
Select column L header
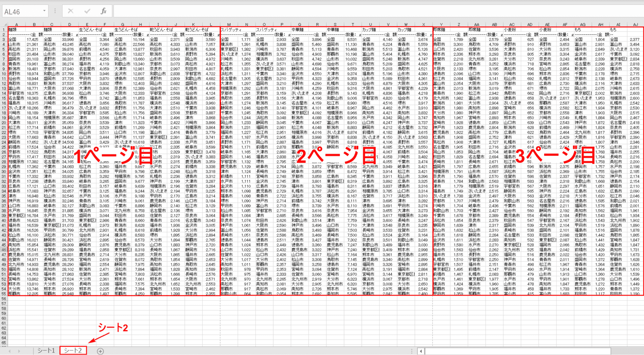(211, 25)
